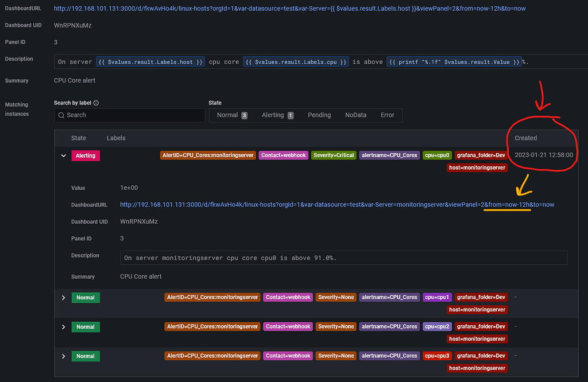
Task: Click the red Alerting state badge
Action: point(85,155)
